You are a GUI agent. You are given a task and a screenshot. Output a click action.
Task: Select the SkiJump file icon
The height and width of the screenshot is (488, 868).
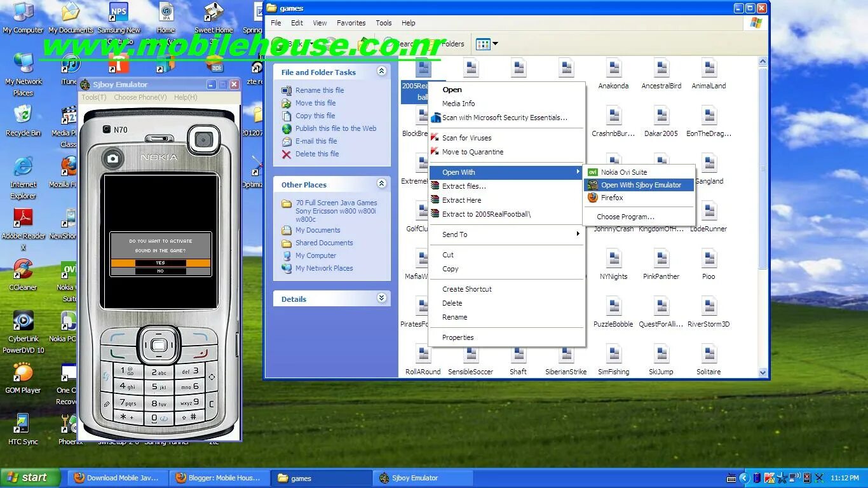click(x=661, y=354)
